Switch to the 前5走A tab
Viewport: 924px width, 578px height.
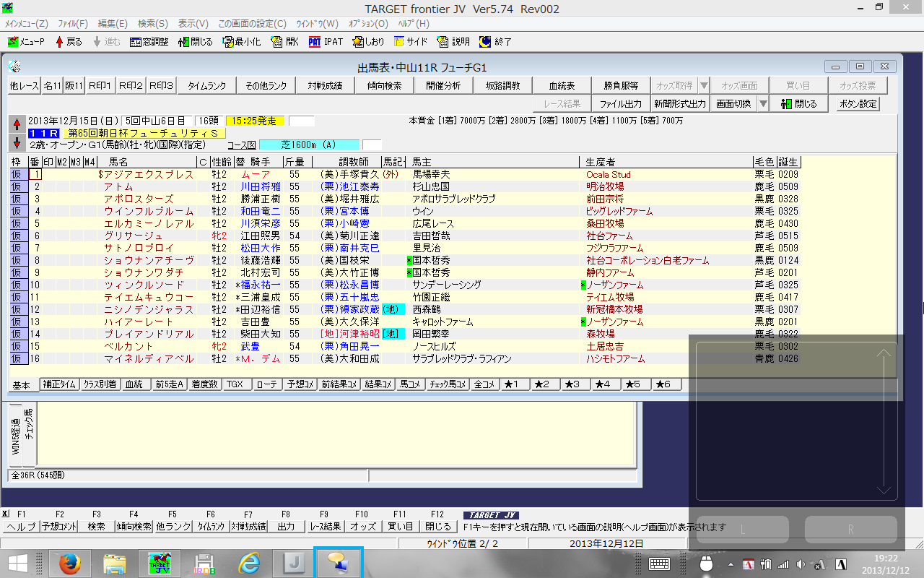169,384
